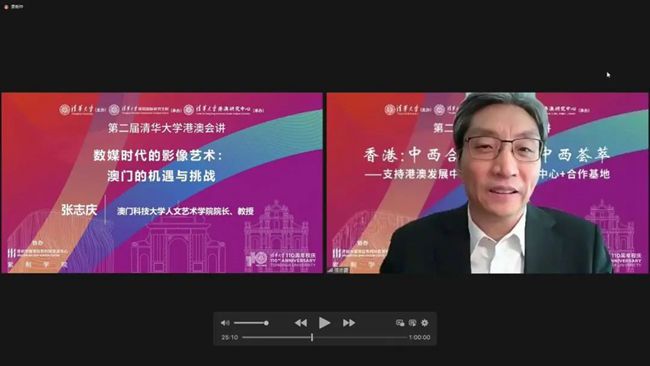The height and width of the screenshot is (366, 650).
Task: Click the 1:00:00 duration label
Action: click(x=420, y=337)
